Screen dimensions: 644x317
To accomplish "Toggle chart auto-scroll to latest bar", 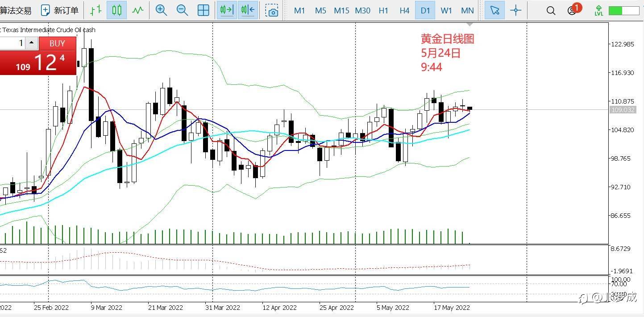I will (x=227, y=10).
